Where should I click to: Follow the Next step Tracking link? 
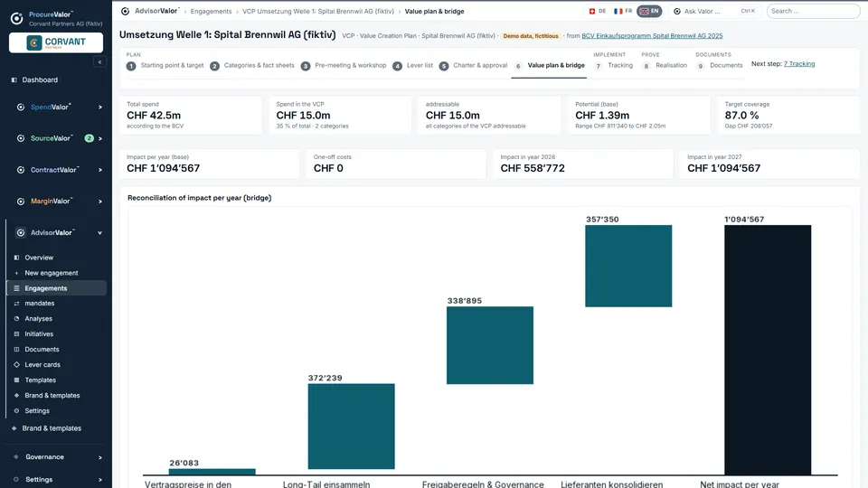tap(799, 63)
